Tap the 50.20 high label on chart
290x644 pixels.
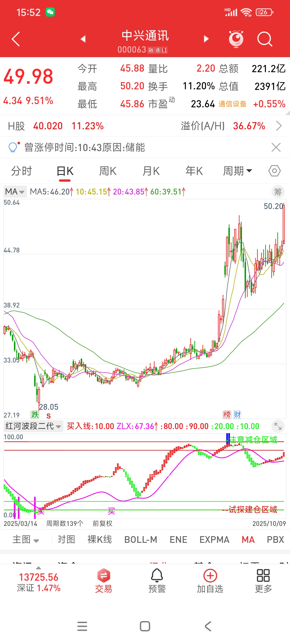(273, 206)
